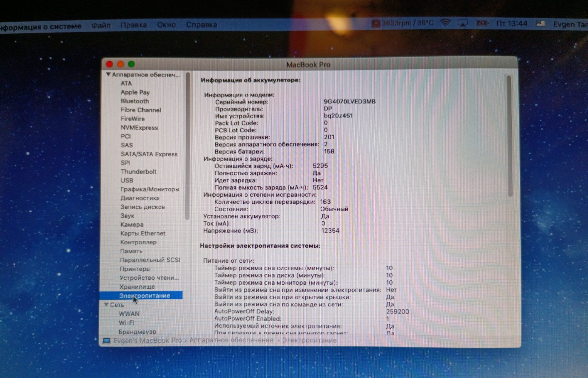Image resolution: width=588 pixels, height=378 pixels.
Task: Click the remaining charge value 5295
Action: point(320,166)
